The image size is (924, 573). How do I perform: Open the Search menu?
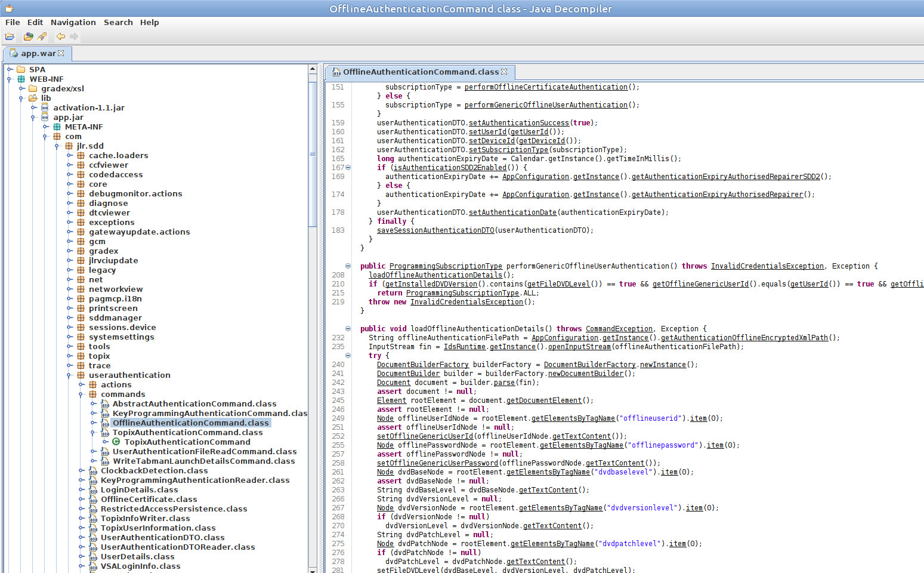[x=118, y=23]
